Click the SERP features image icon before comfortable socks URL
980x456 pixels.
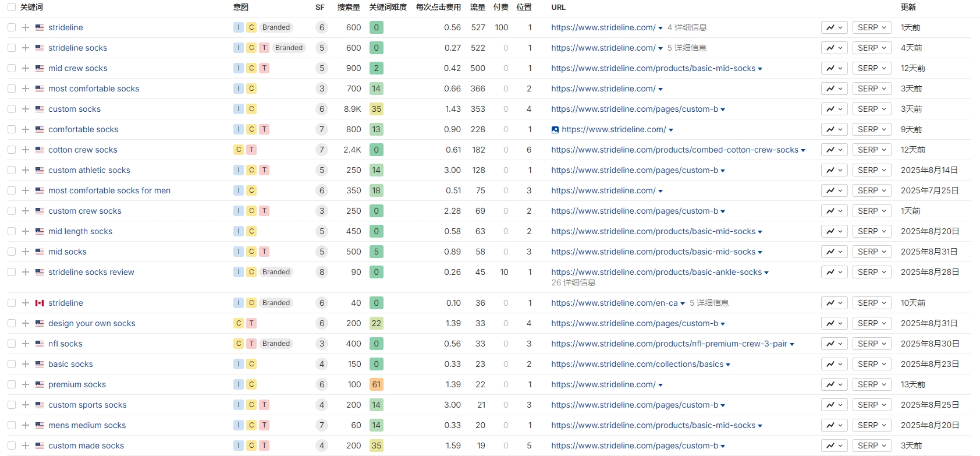click(x=555, y=130)
